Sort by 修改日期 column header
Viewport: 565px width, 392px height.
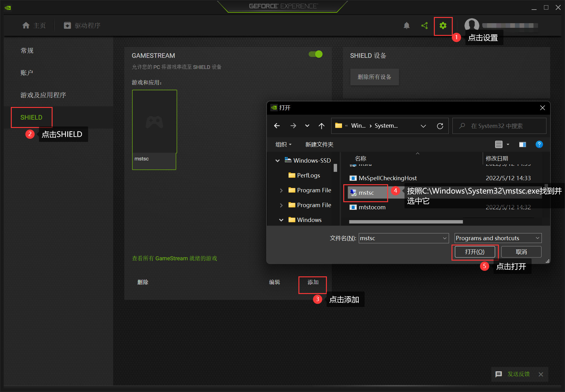pos(497,159)
